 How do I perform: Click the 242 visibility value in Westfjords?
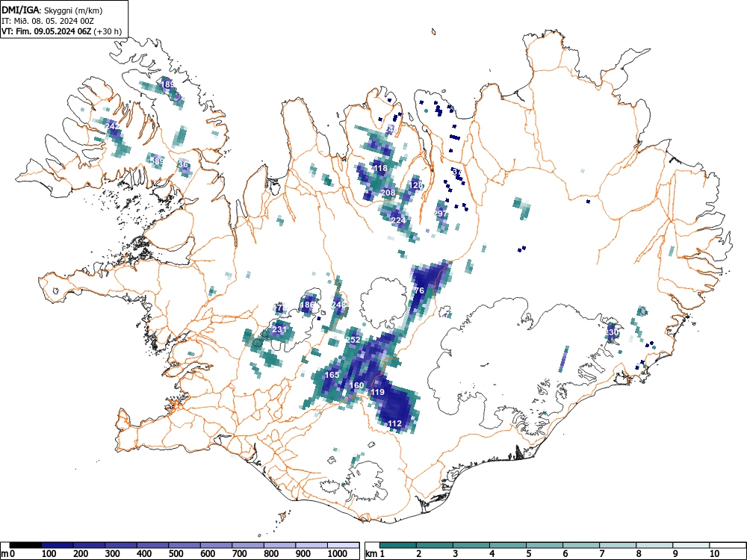[113, 126]
